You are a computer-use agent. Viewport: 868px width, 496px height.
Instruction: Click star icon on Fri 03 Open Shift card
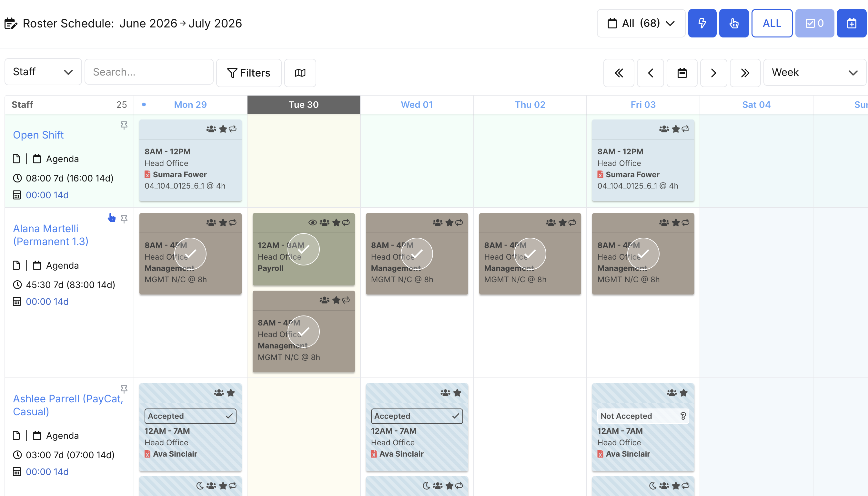pos(676,129)
